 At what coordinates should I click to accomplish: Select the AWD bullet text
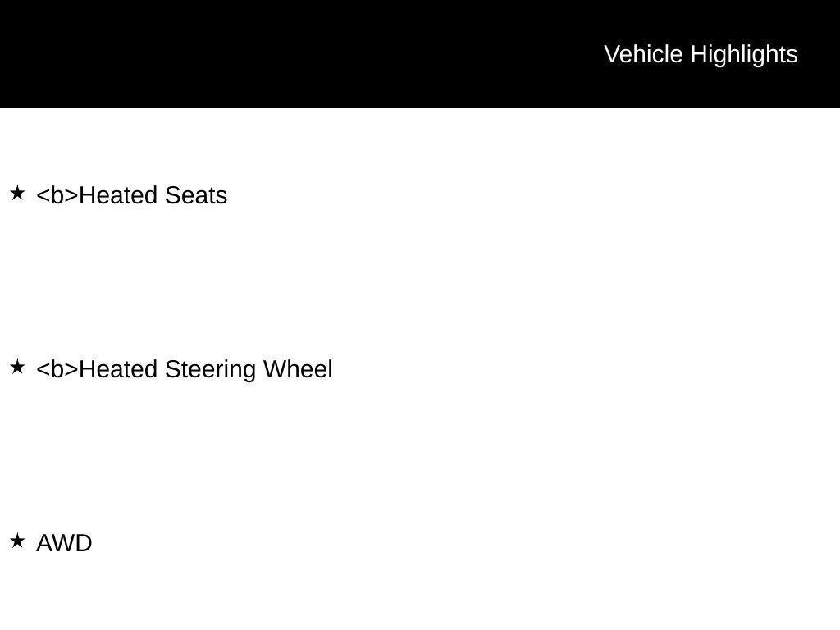click(64, 543)
